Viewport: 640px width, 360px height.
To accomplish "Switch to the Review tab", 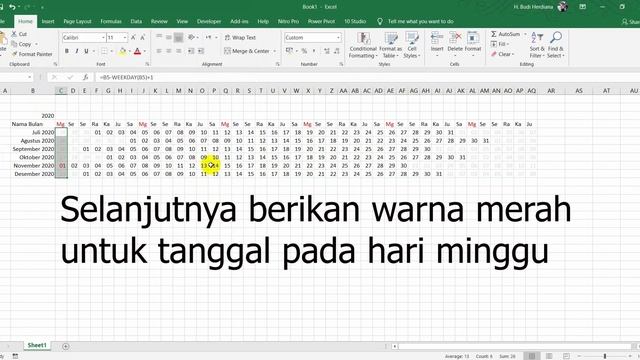I will (159, 21).
